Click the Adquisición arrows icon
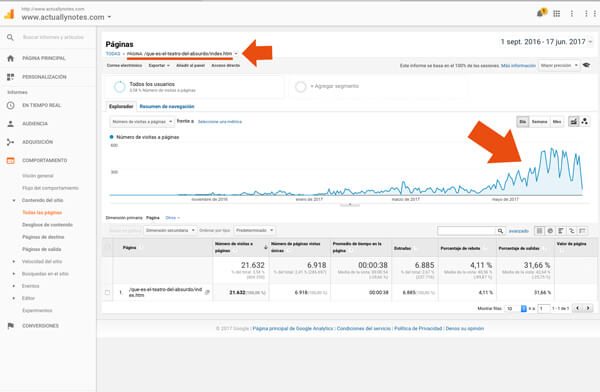 [10, 142]
